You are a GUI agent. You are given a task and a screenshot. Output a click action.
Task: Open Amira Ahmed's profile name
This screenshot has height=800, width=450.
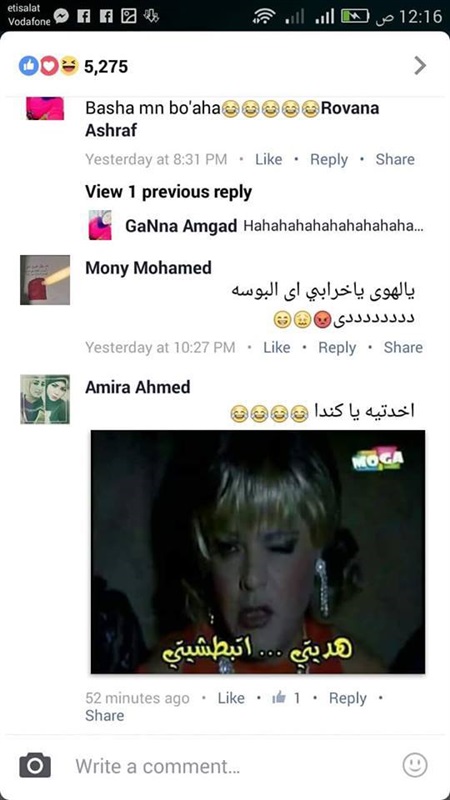[x=138, y=387]
